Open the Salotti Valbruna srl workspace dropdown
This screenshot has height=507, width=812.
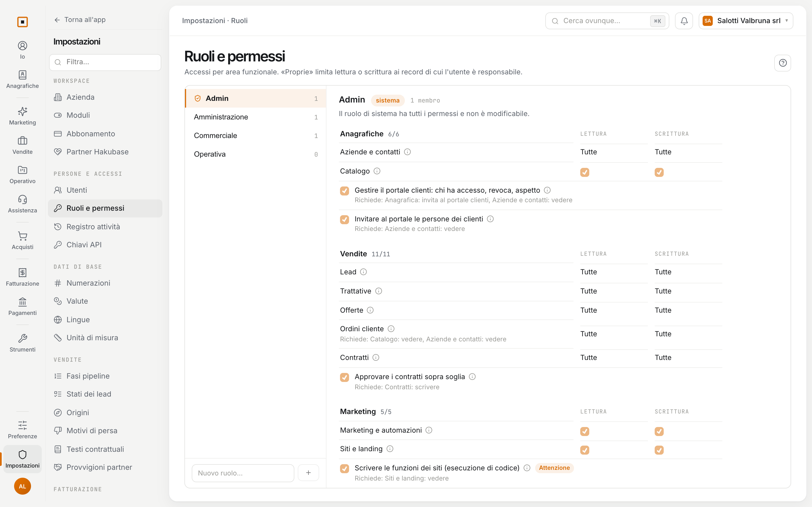(x=745, y=21)
